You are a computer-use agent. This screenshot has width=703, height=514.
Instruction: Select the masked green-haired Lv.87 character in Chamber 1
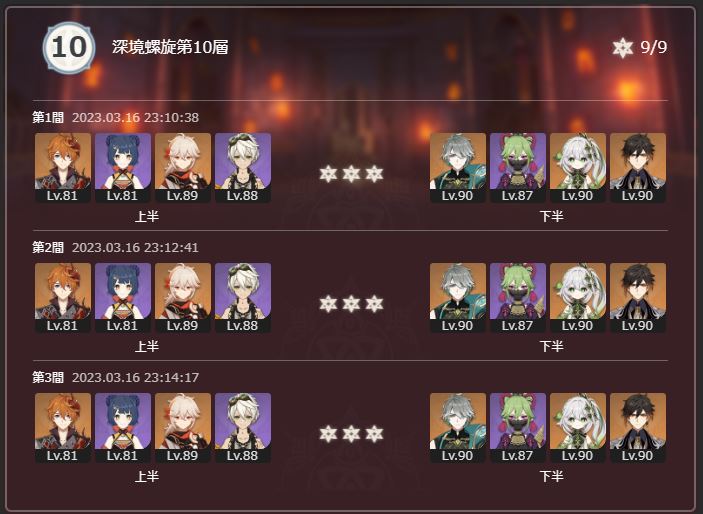518,168
